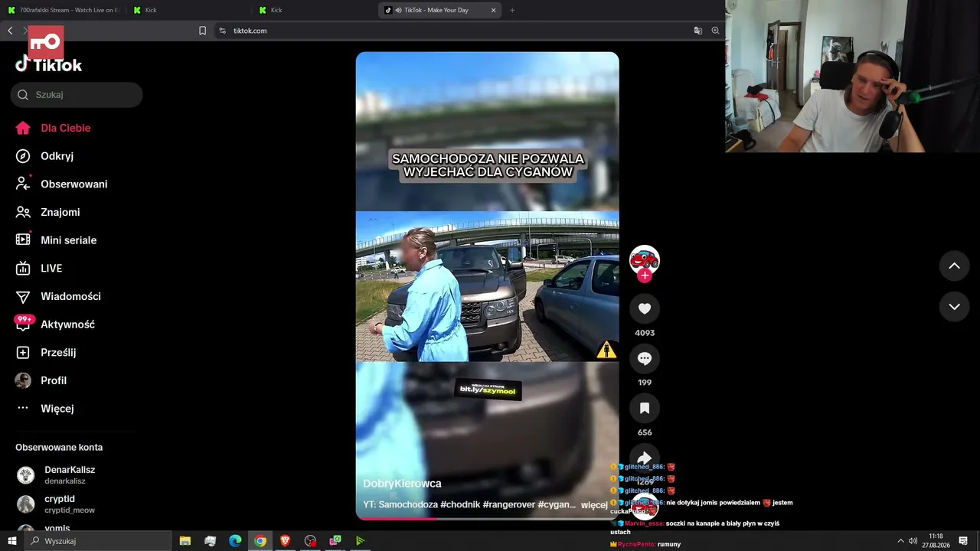Open Obserwowani in TikTok sidebar
980x551 pixels.
(61, 184)
